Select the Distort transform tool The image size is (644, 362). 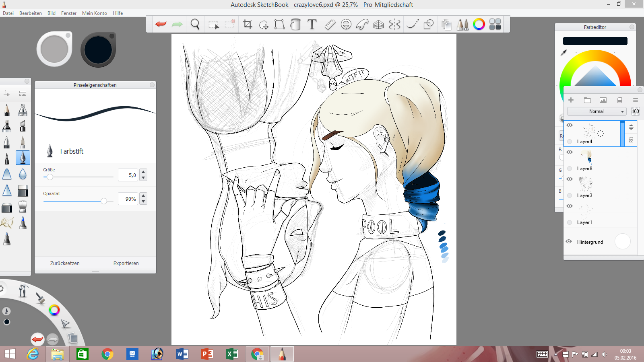coord(279,24)
